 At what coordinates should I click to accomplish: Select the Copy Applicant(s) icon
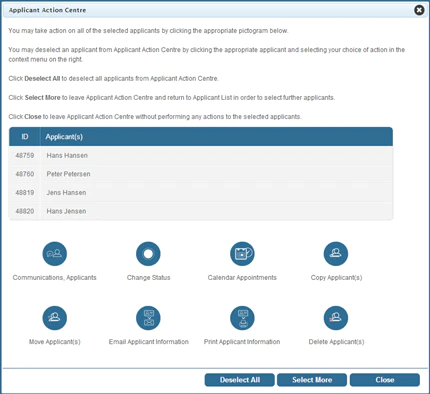tap(336, 254)
